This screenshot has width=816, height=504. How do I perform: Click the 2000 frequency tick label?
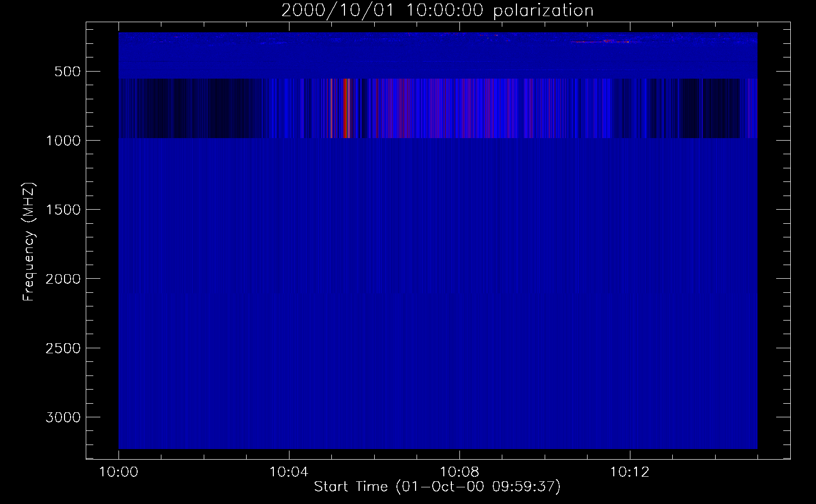pyautogui.click(x=63, y=279)
